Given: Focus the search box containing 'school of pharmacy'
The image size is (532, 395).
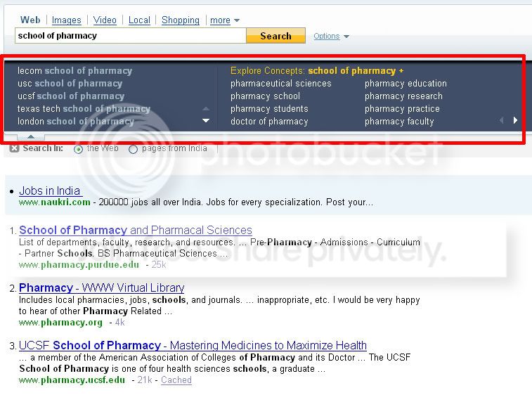Looking at the screenshot, I should coord(130,36).
